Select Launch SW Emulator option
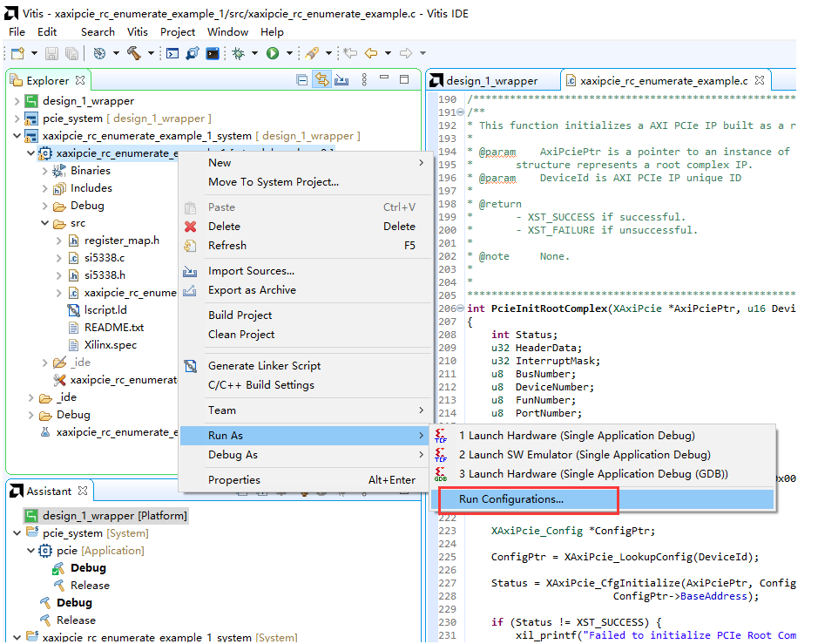The height and width of the screenshot is (644, 818). [603, 455]
